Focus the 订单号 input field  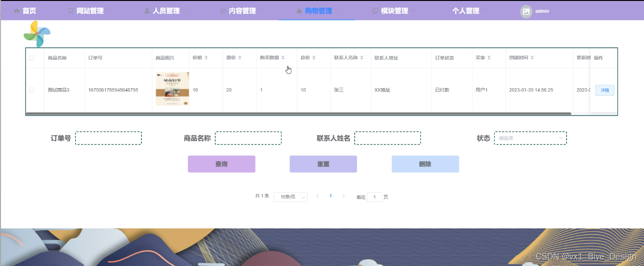point(108,138)
